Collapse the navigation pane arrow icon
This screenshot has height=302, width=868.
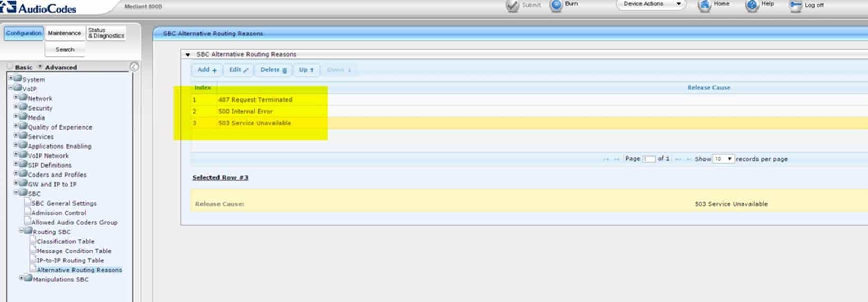coord(134,67)
